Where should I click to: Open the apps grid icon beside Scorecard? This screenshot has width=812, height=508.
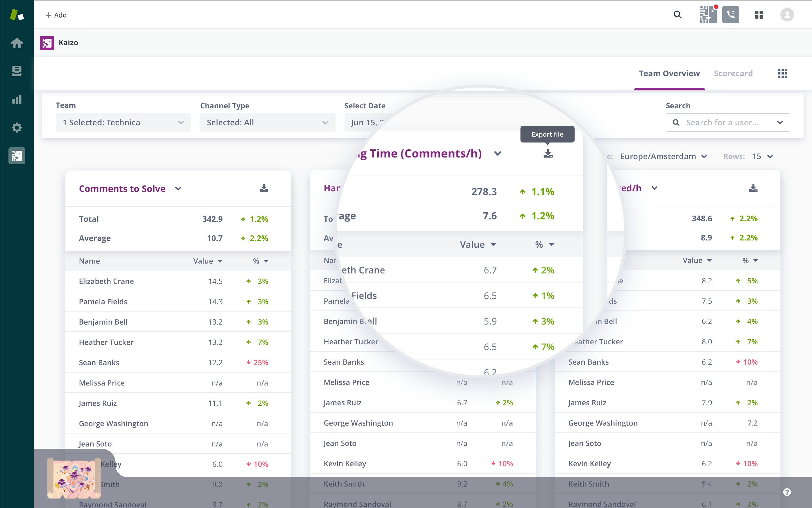pyautogui.click(x=782, y=73)
